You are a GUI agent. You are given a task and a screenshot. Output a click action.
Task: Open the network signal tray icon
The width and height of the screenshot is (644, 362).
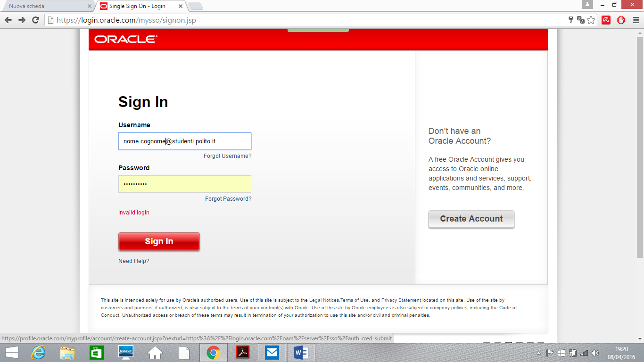coord(584,353)
